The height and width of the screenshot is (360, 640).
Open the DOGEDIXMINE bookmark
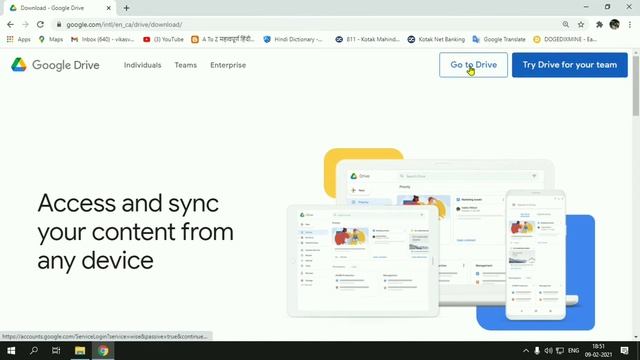point(565,39)
